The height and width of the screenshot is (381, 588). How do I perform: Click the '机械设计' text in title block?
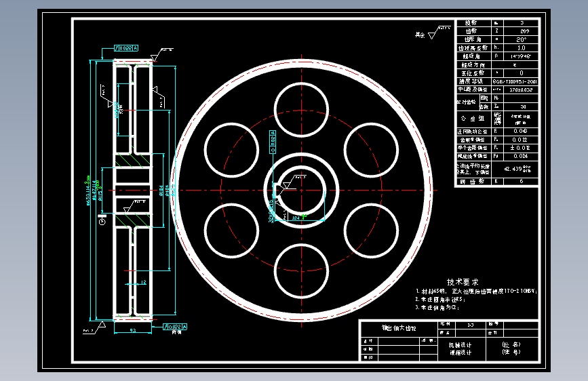pos(460,344)
